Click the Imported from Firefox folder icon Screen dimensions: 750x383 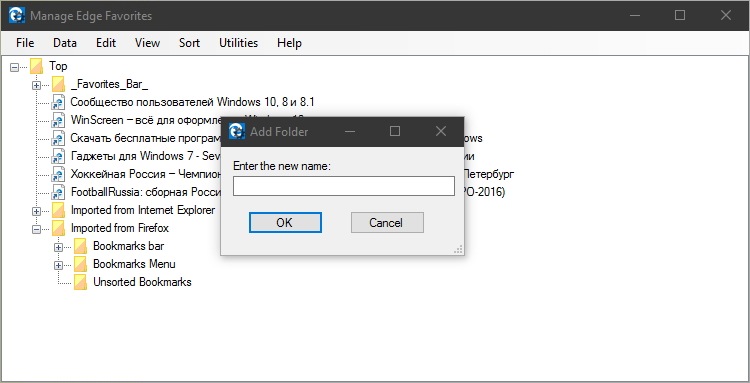(x=58, y=228)
